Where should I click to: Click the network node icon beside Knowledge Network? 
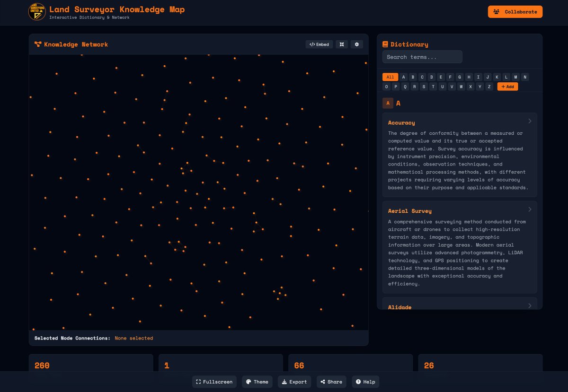tap(37, 44)
